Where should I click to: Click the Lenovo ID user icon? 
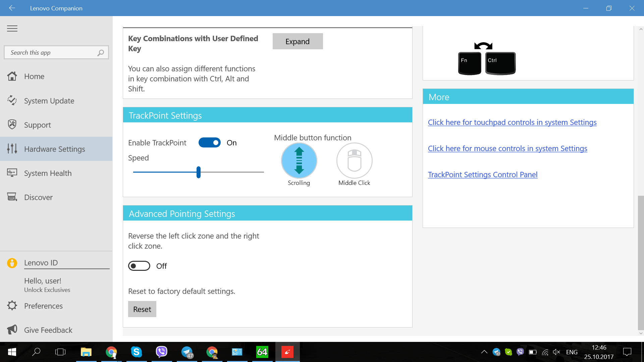[12, 263]
